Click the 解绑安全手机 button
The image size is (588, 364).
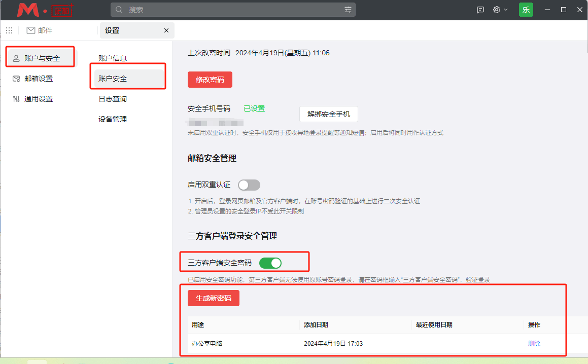pyautogui.click(x=328, y=114)
